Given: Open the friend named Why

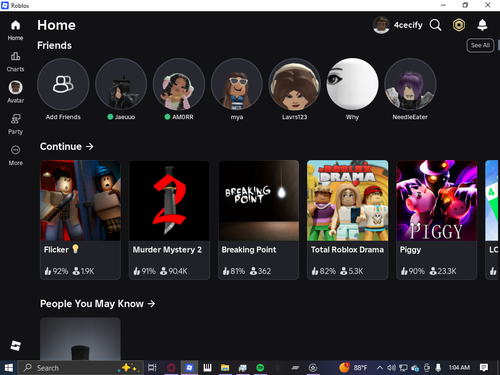Looking at the screenshot, I should point(352,84).
